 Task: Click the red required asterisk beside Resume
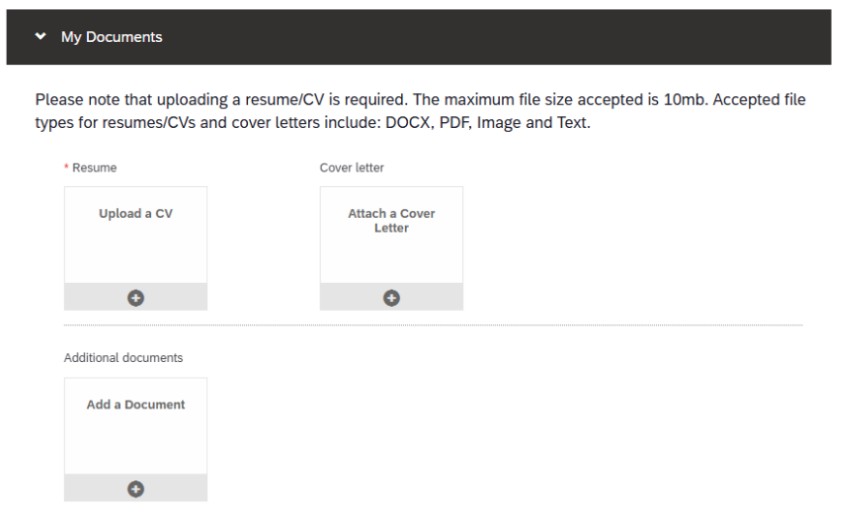coord(66,168)
